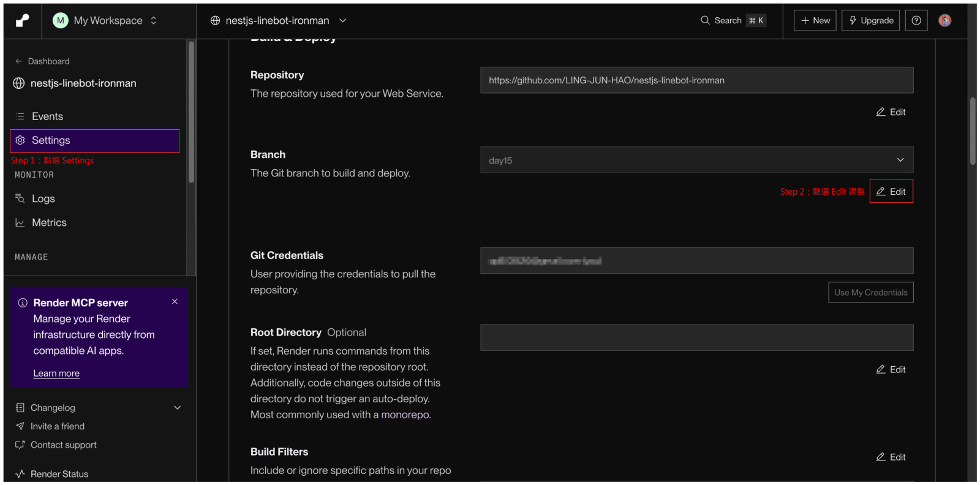Edit the Repository setting
This screenshot has height=485, width=980.
click(x=891, y=112)
